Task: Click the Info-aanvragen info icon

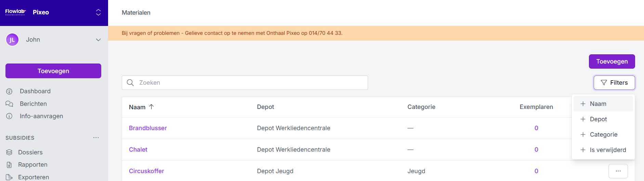Action: (x=9, y=116)
